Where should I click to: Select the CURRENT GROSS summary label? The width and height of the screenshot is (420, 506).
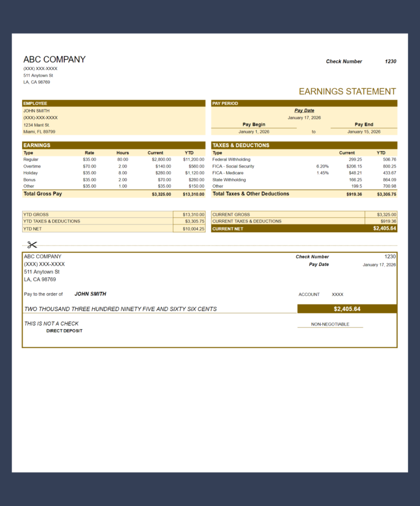[x=231, y=214]
